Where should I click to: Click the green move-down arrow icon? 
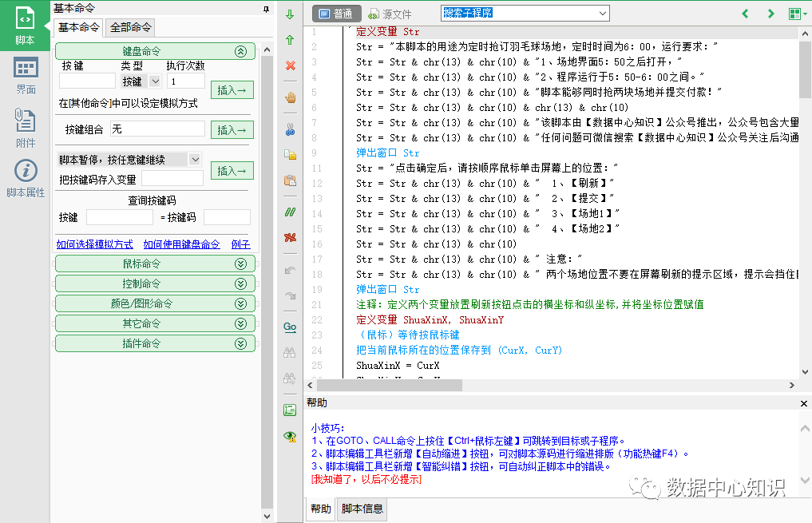click(290, 14)
